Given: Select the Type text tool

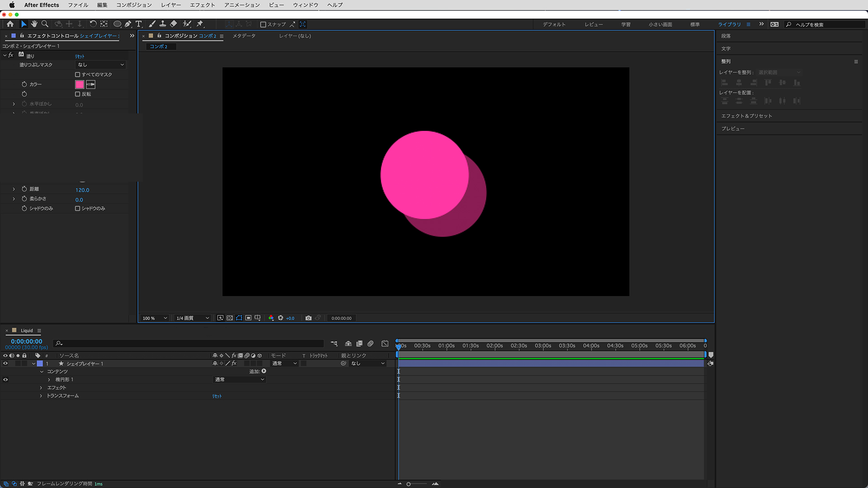Looking at the screenshot, I should pos(139,24).
